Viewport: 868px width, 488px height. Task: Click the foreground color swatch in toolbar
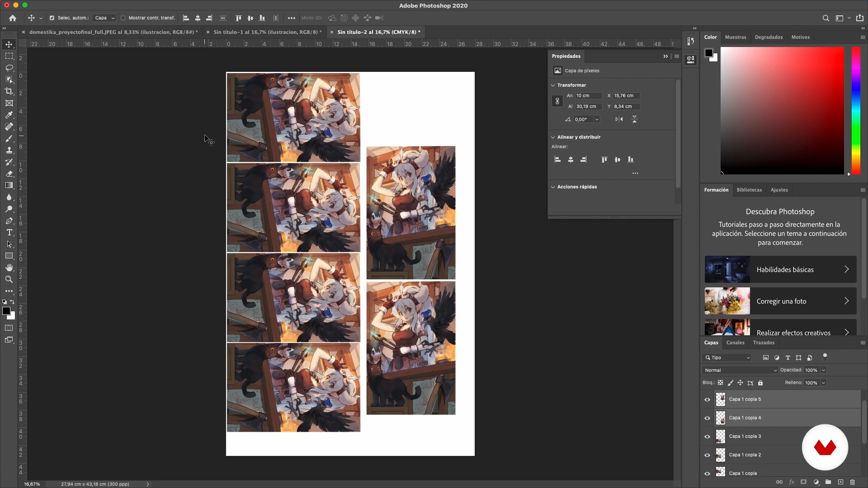6,311
